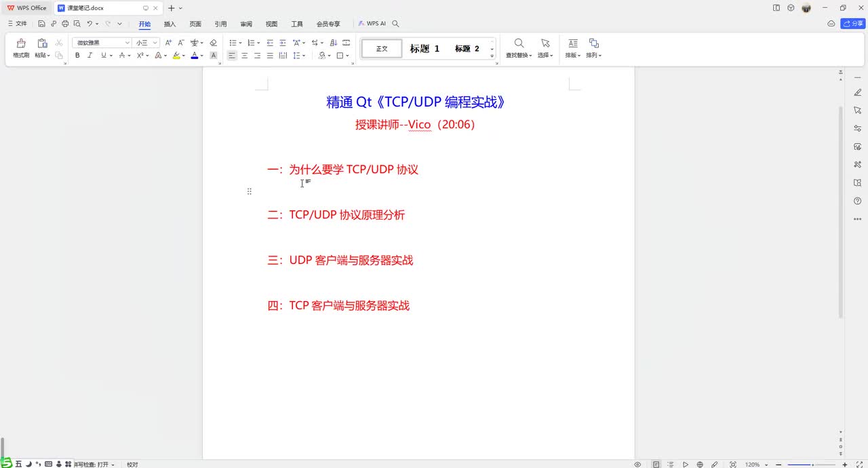Screen dimensions: 868x468
Task: Toggle Underline formatting
Action: click(103, 56)
